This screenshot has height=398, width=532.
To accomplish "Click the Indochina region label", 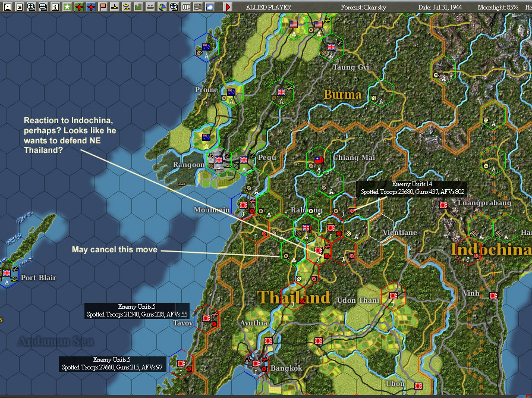I will (x=492, y=250).
